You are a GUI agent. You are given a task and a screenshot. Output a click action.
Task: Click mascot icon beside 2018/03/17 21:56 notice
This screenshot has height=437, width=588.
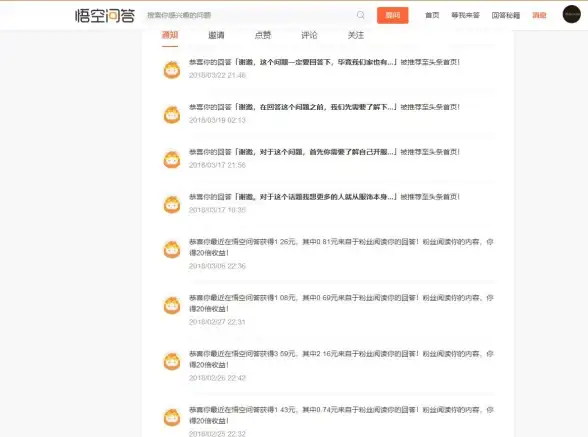[x=172, y=159]
